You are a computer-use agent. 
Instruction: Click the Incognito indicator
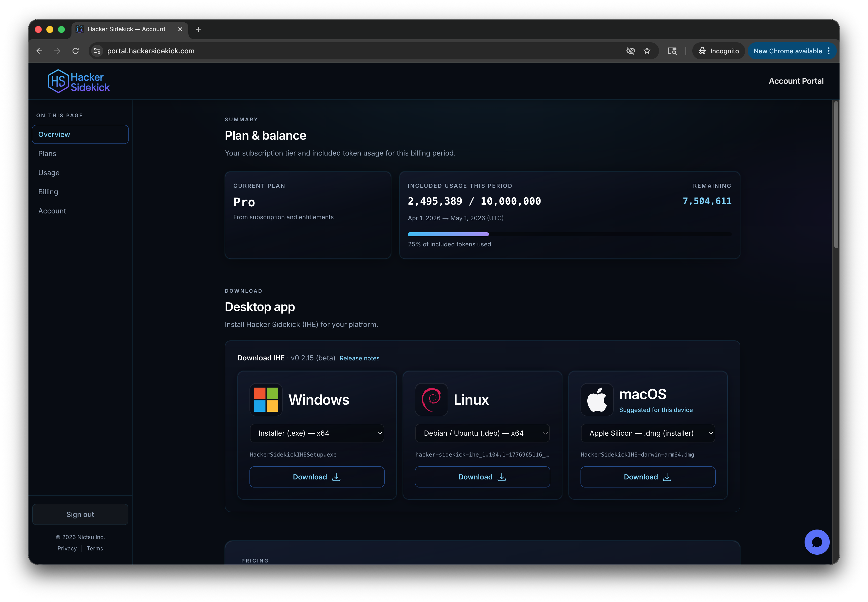click(718, 51)
